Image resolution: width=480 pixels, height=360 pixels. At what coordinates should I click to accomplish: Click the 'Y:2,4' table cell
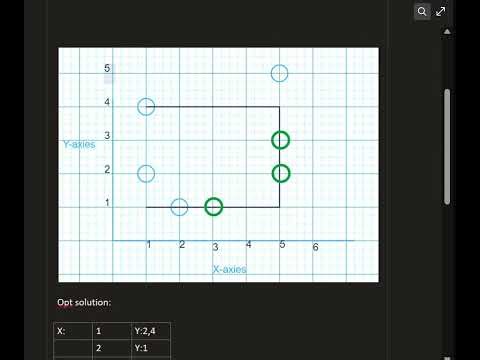pyautogui.click(x=151, y=331)
